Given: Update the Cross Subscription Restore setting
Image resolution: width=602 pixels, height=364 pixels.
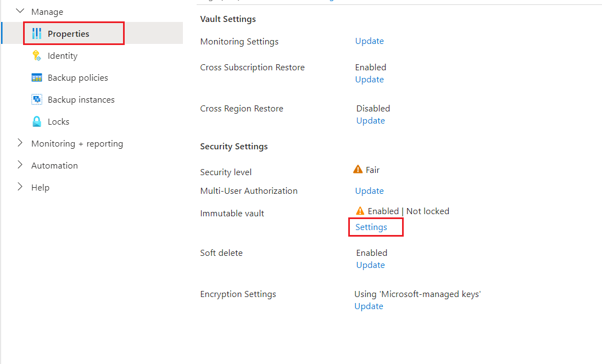Looking at the screenshot, I should coord(369,79).
